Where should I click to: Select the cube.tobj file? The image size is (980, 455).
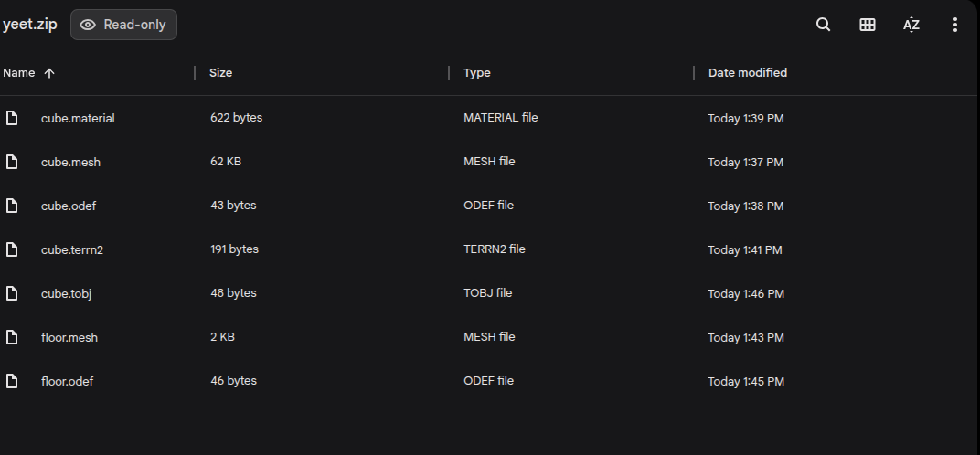tap(66, 293)
